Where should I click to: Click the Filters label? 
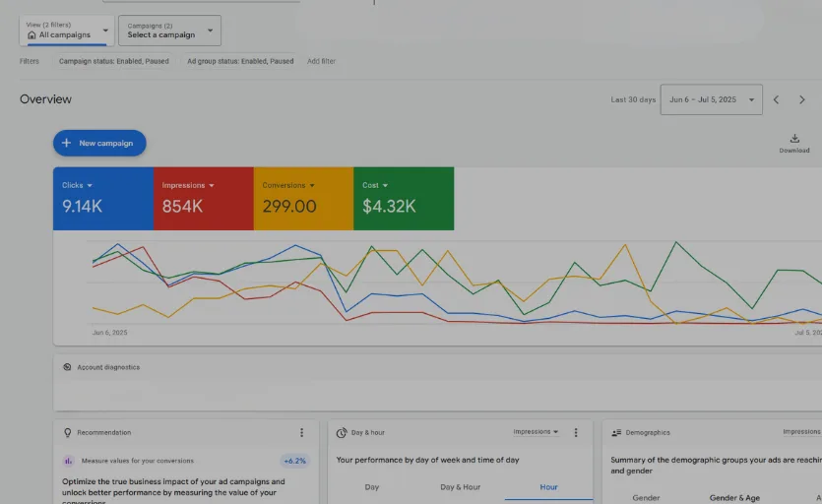coord(30,61)
